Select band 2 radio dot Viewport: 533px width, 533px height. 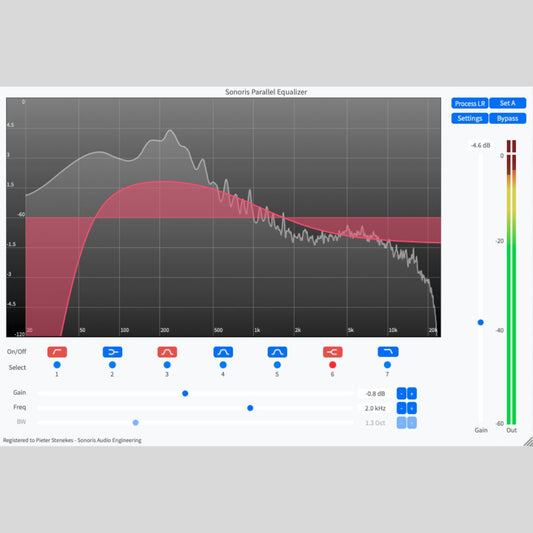pos(113,365)
